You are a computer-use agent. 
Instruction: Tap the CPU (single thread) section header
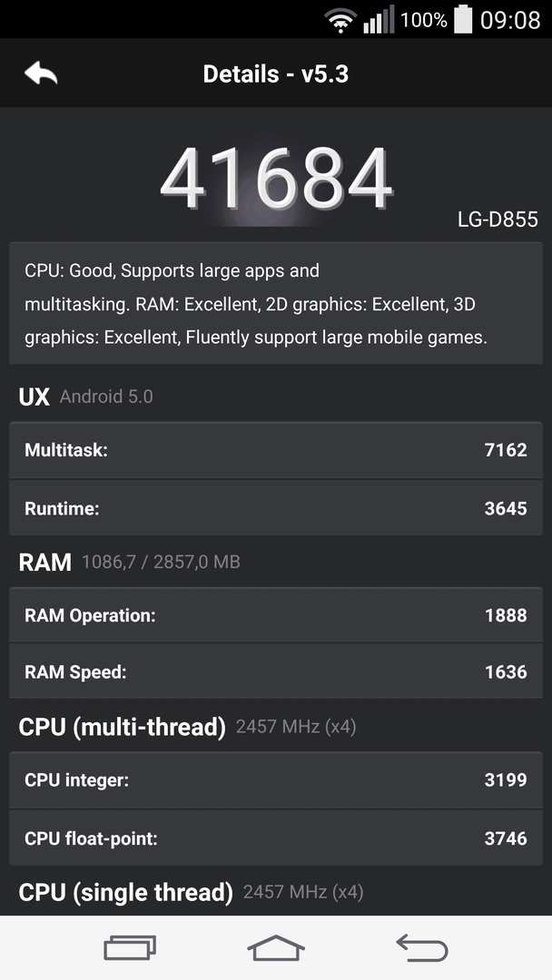point(191,892)
